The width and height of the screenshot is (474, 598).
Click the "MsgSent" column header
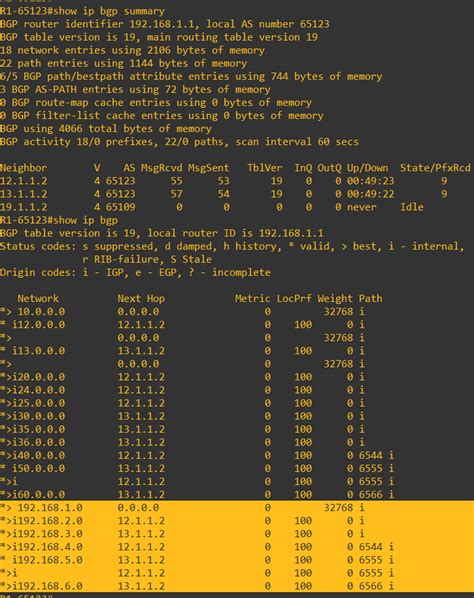point(209,168)
